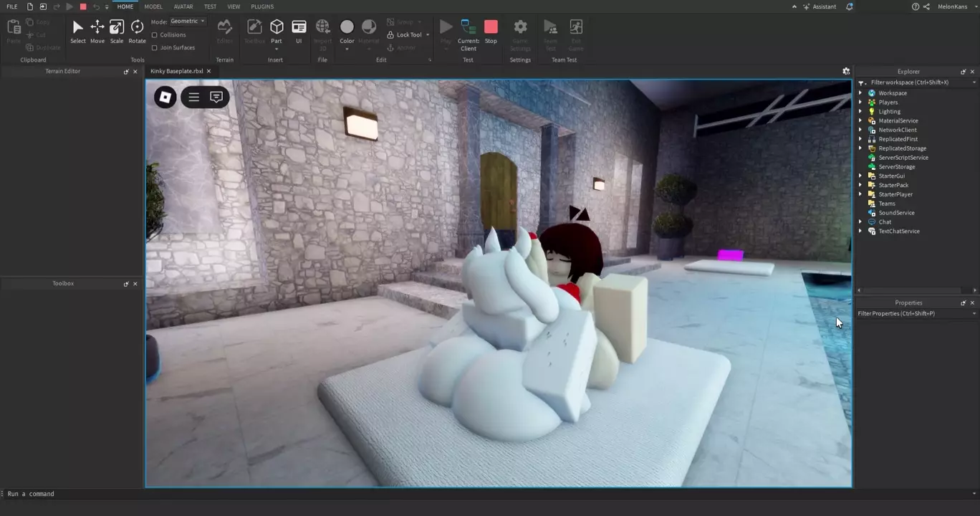Screen dimensions: 980x516
Task: Enable the Collisions checkbox
Action: click(155, 35)
